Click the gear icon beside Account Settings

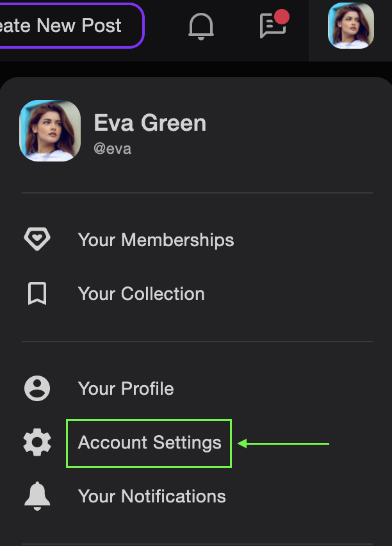coord(37,443)
